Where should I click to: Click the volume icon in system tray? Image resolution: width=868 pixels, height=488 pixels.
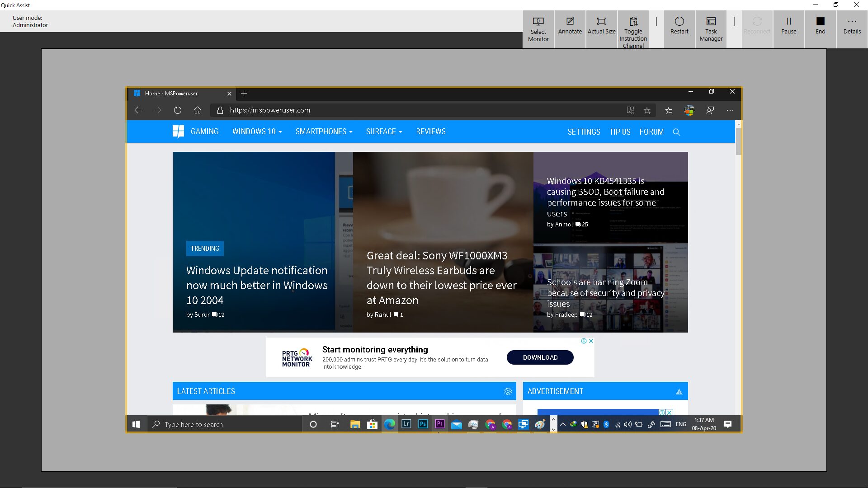click(x=628, y=424)
